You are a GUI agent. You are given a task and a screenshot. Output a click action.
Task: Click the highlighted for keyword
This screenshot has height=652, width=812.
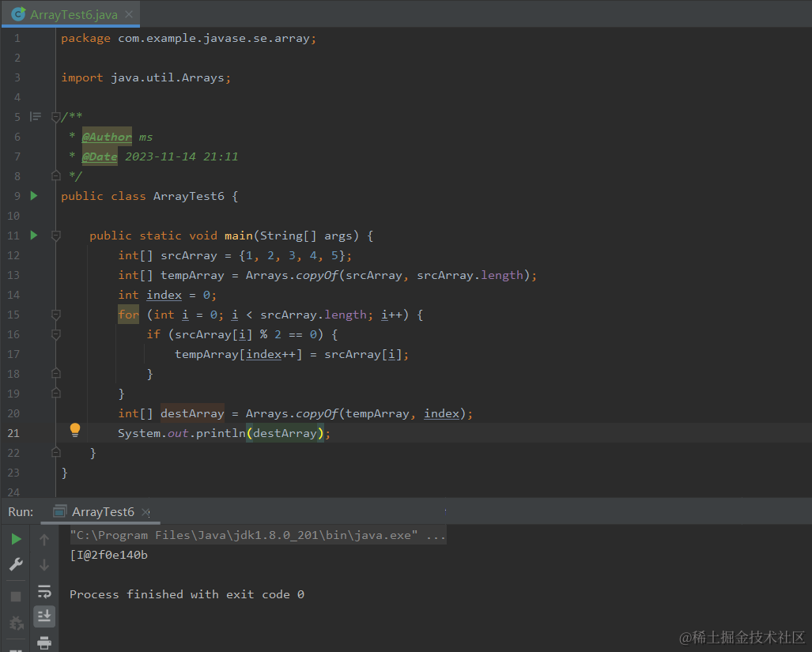[128, 315]
